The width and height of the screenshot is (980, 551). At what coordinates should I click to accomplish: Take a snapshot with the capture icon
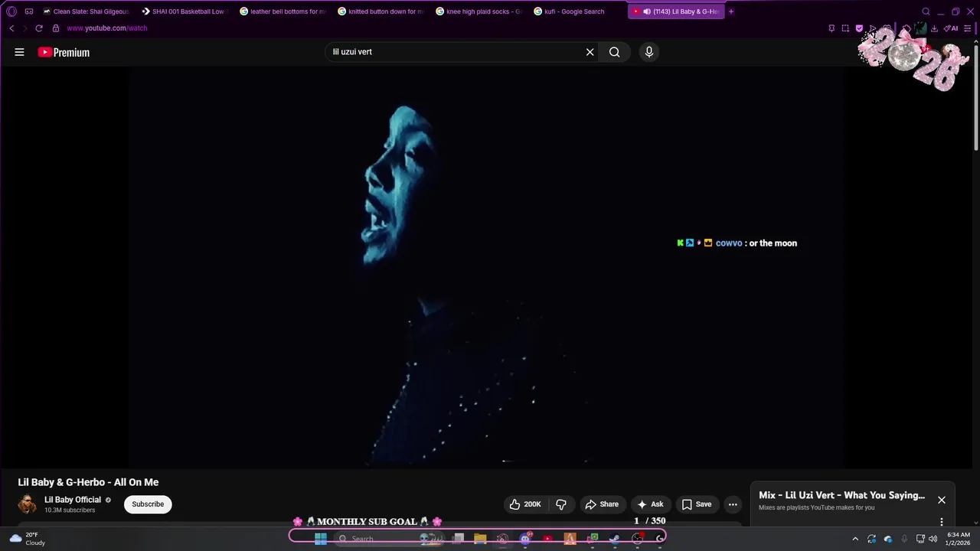click(x=845, y=28)
